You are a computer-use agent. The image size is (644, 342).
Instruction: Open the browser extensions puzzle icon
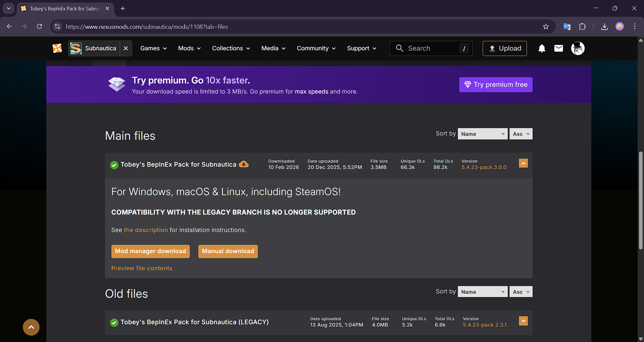coord(582,26)
